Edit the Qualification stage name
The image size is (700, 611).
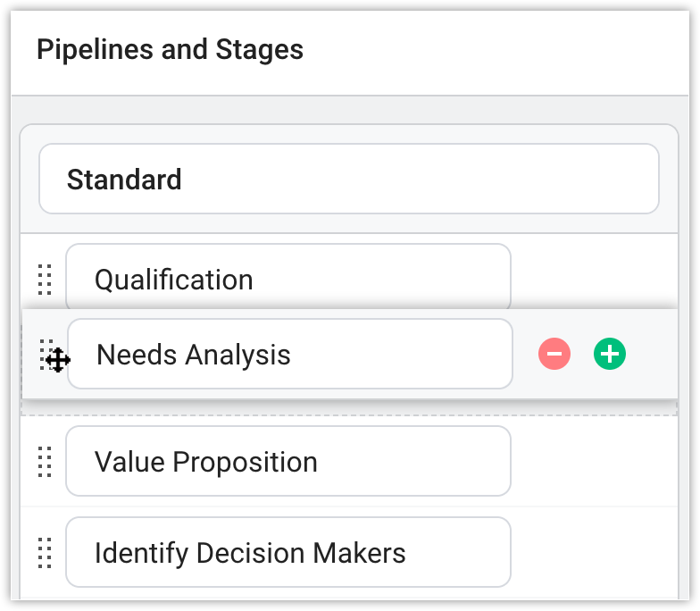click(x=287, y=280)
